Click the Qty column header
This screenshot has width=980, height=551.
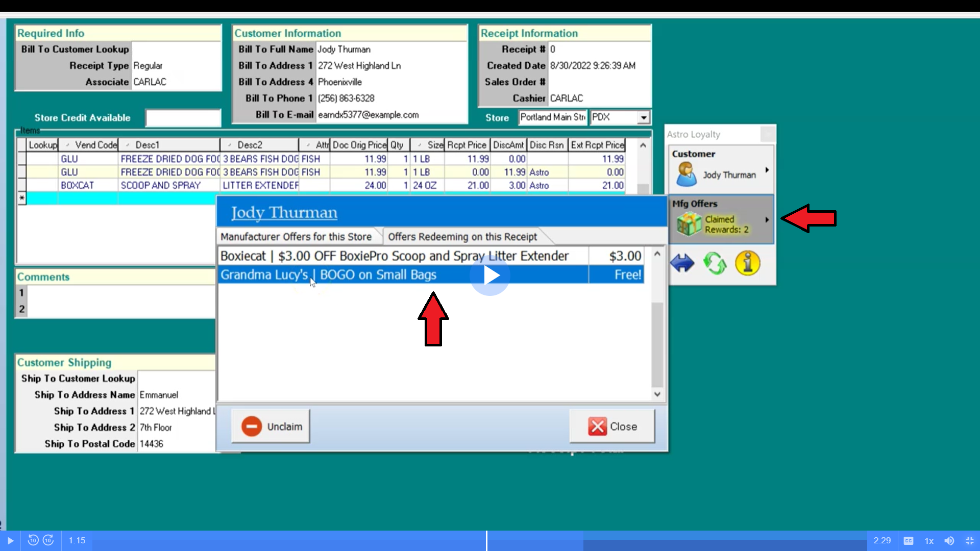coord(399,145)
